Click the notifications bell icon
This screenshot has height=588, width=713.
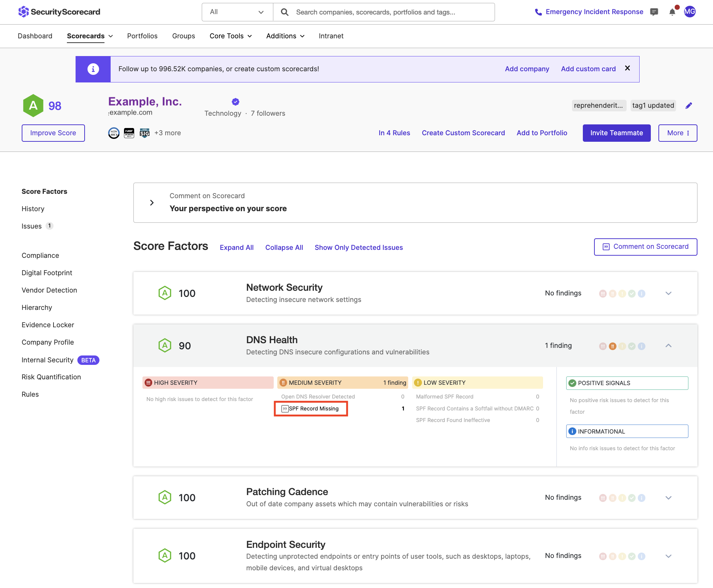click(672, 12)
